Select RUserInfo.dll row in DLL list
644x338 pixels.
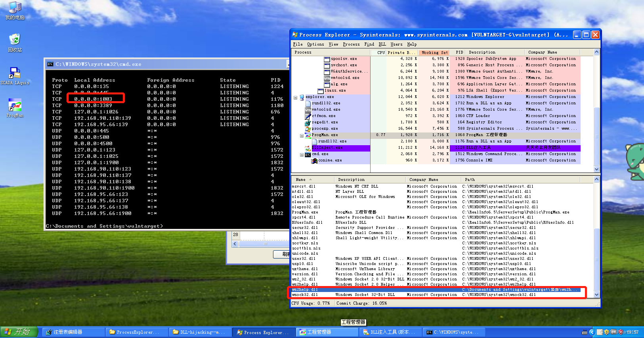(436, 223)
